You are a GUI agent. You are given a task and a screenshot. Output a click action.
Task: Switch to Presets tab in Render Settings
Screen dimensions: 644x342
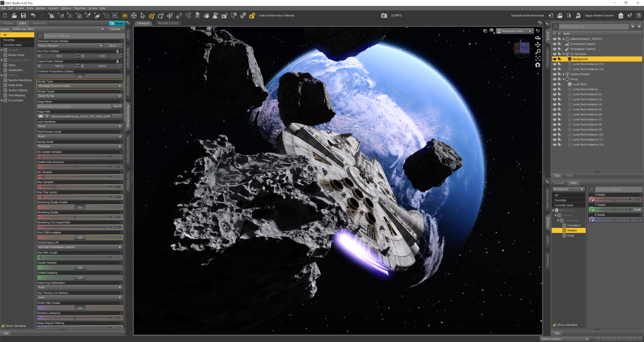(8, 23)
